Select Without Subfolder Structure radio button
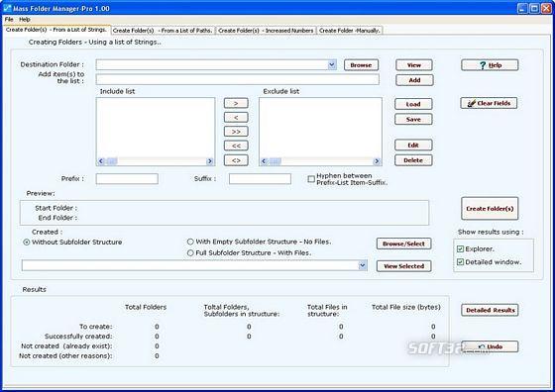The height and width of the screenshot is (392, 555). click(x=26, y=243)
